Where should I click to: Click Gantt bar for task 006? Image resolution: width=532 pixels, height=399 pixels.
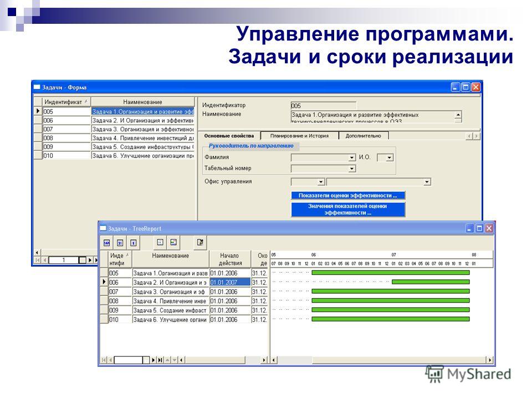point(431,282)
